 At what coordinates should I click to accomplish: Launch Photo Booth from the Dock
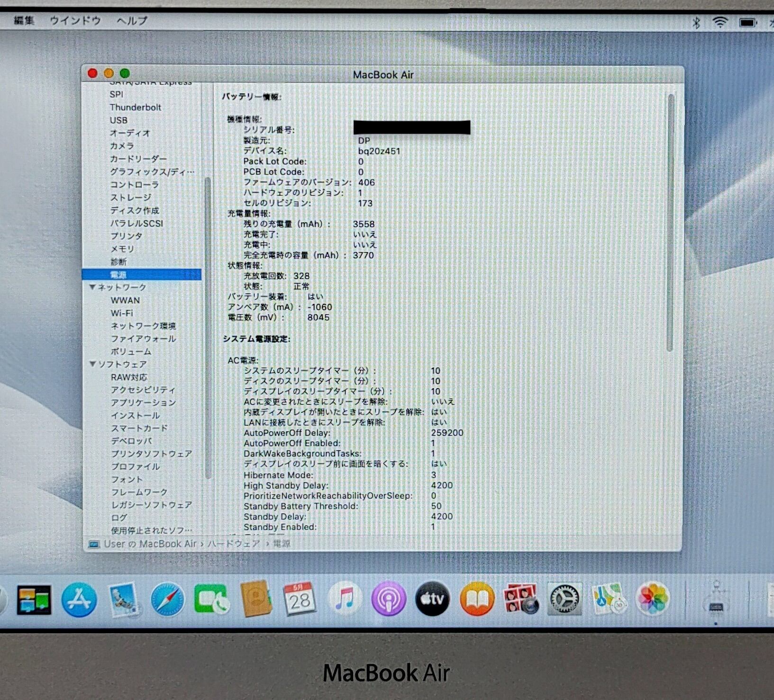pyautogui.click(x=521, y=599)
